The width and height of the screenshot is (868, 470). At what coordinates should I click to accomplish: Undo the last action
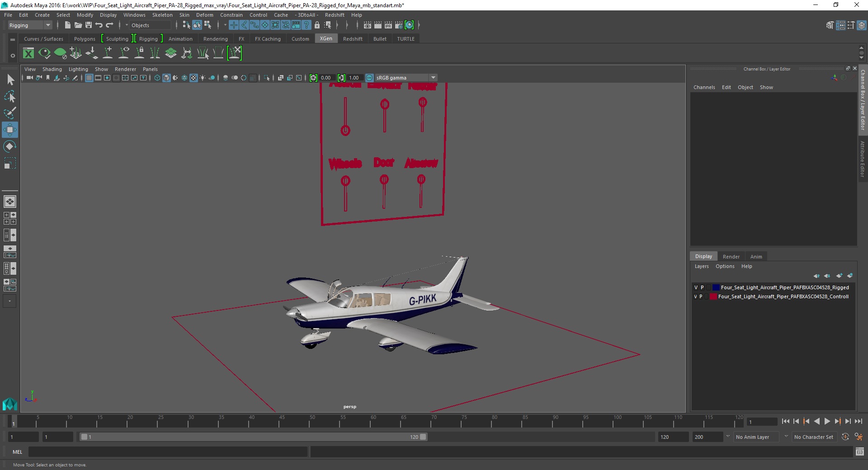[x=99, y=25]
